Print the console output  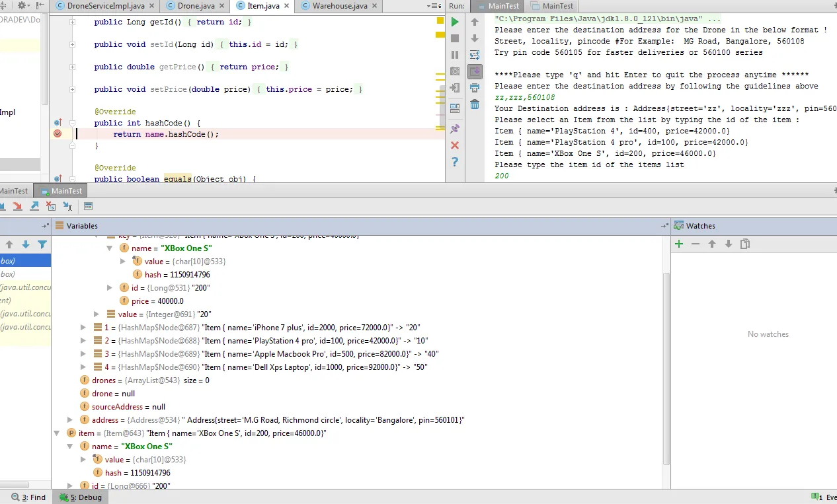tap(475, 88)
